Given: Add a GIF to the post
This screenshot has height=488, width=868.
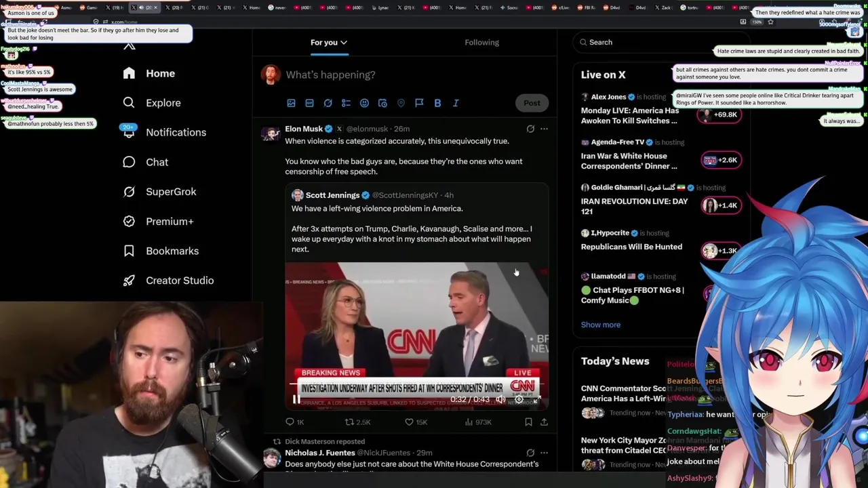Looking at the screenshot, I should click(309, 103).
